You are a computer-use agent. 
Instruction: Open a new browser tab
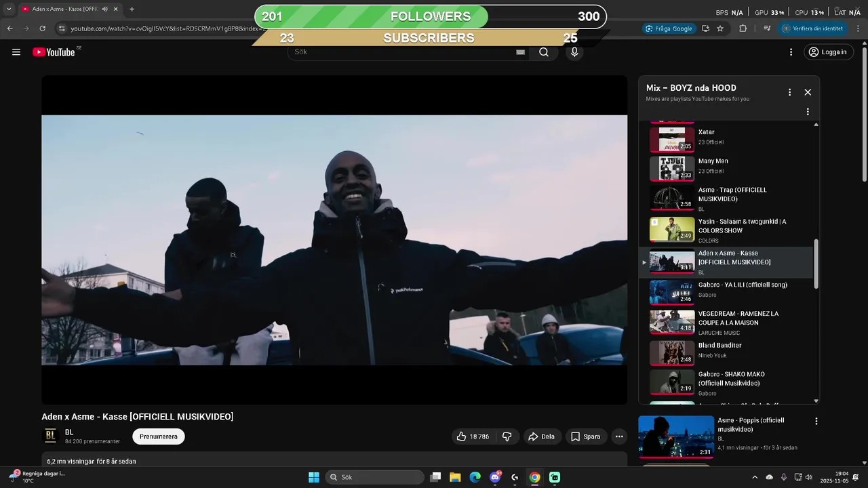(132, 9)
